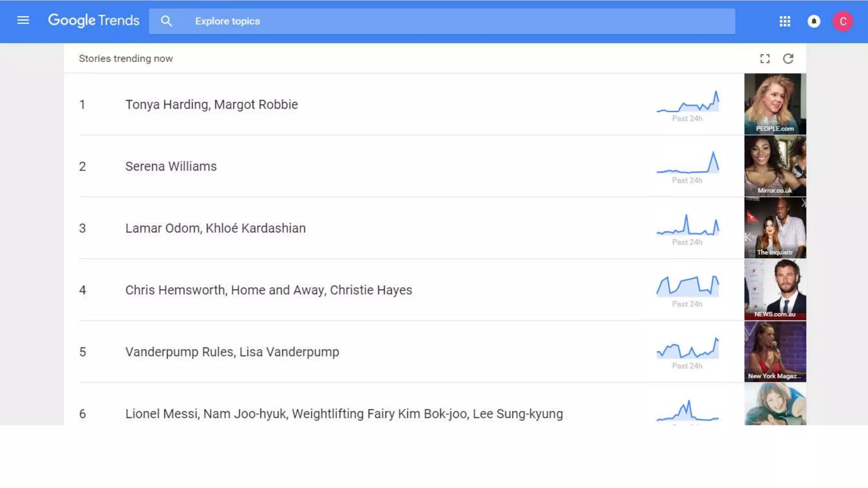The width and height of the screenshot is (868, 488).
Task: Open the Serena Williams trending story
Action: click(171, 166)
